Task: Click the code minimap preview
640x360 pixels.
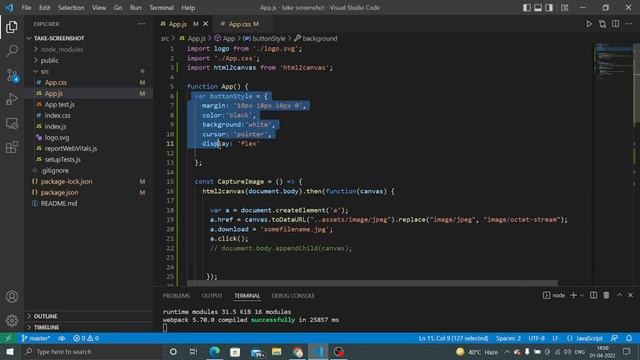Action: (x=614, y=61)
